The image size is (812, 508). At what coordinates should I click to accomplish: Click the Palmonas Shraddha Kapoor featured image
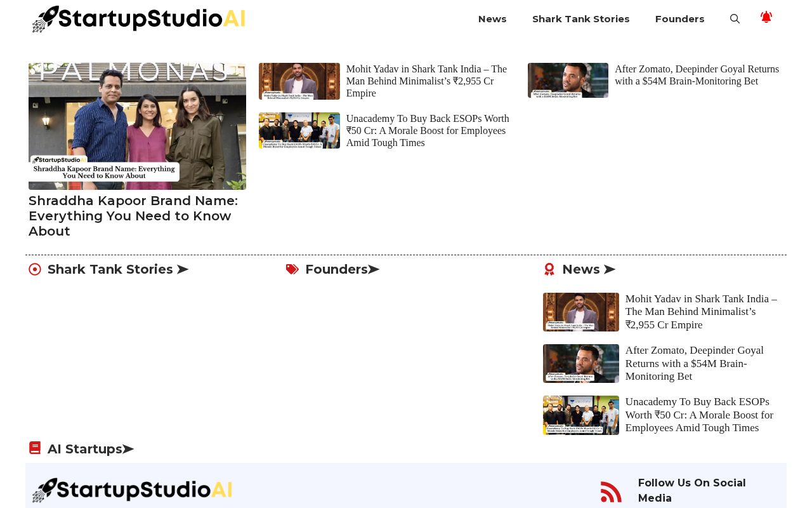point(137,126)
